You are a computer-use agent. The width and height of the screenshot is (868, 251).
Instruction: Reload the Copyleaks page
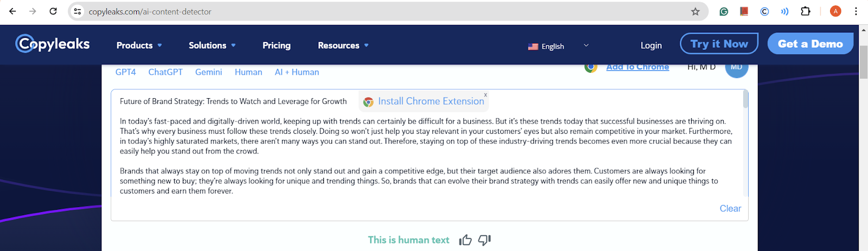pyautogui.click(x=53, y=11)
